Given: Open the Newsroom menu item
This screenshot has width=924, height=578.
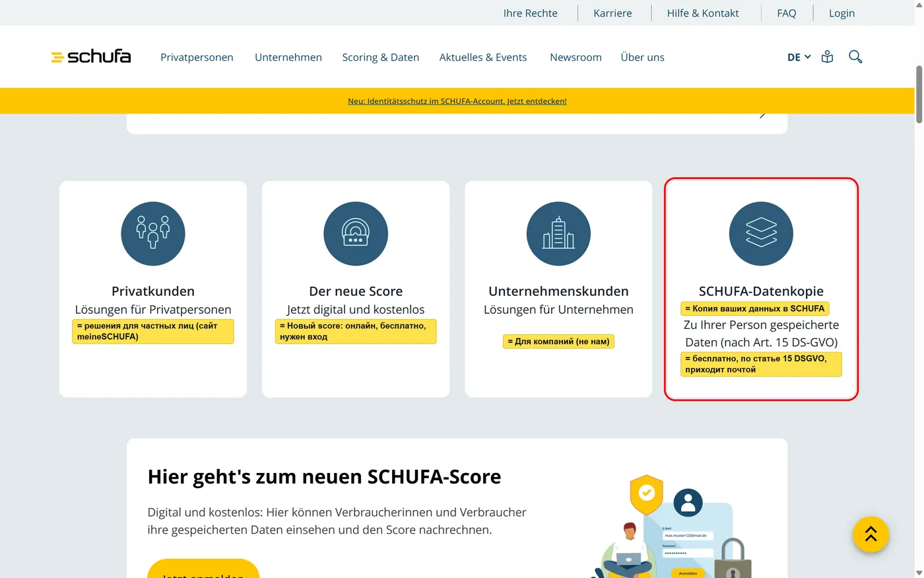Looking at the screenshot, I should point(576,57).
